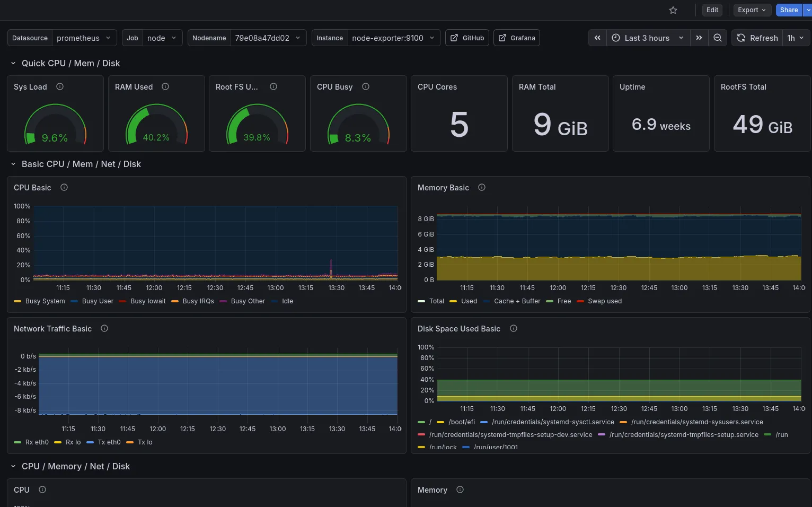The width and height of the screenshot is (812, 507).
Task: Click the node-exporter:9100 Instance selector
Action: [393, 38]
